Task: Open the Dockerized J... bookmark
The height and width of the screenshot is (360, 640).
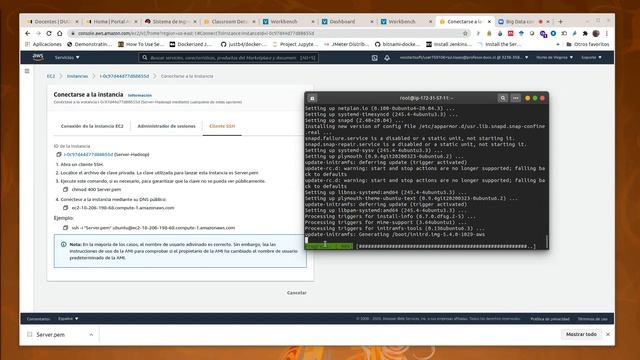Action: click(x=191, y=44)
